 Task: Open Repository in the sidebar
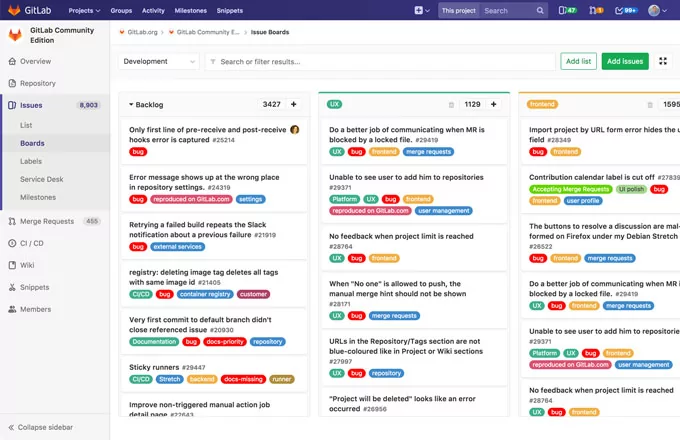(x=37, y=83)
